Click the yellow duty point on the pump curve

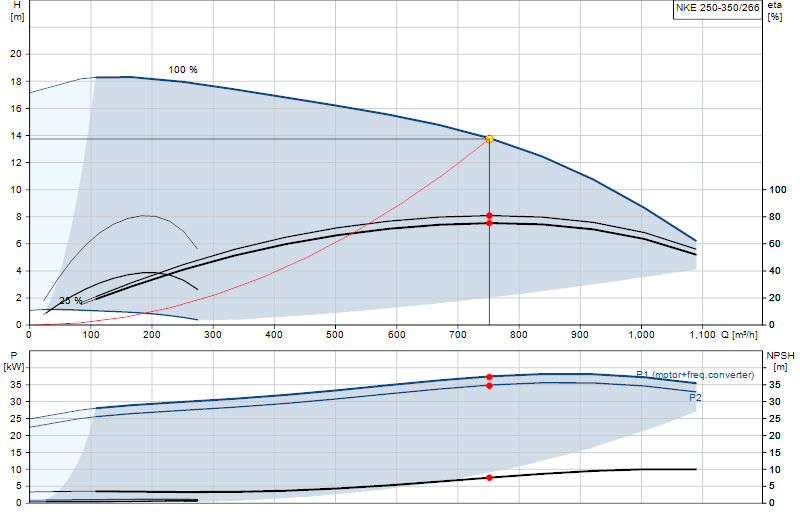pyautogui.click(x=489, y=139)
